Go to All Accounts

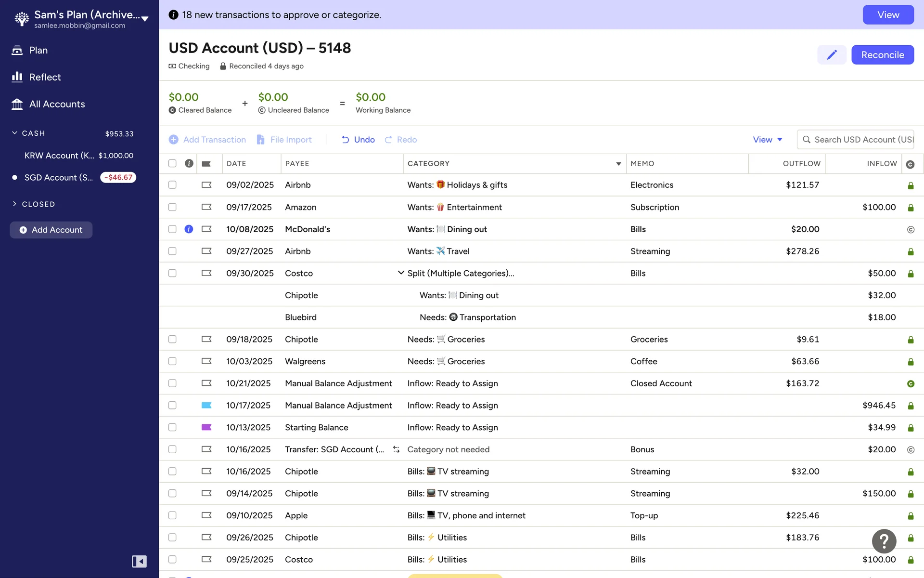tap(57, 104)
